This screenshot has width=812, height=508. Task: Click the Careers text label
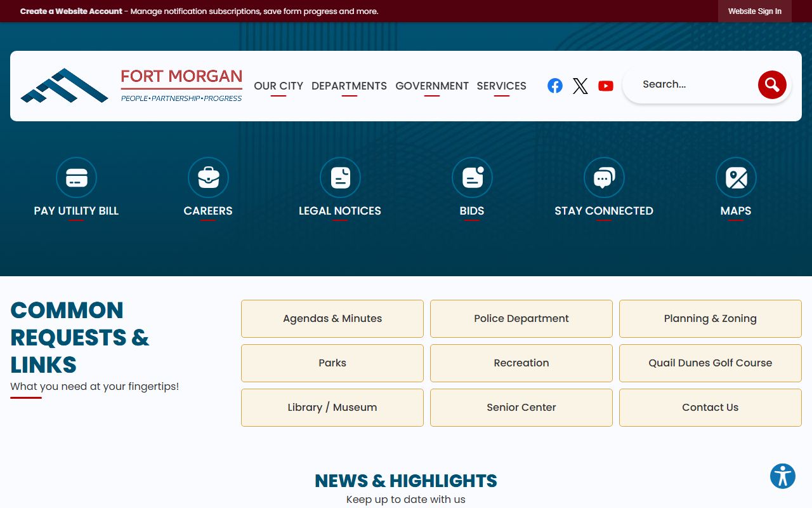point(208,211)
